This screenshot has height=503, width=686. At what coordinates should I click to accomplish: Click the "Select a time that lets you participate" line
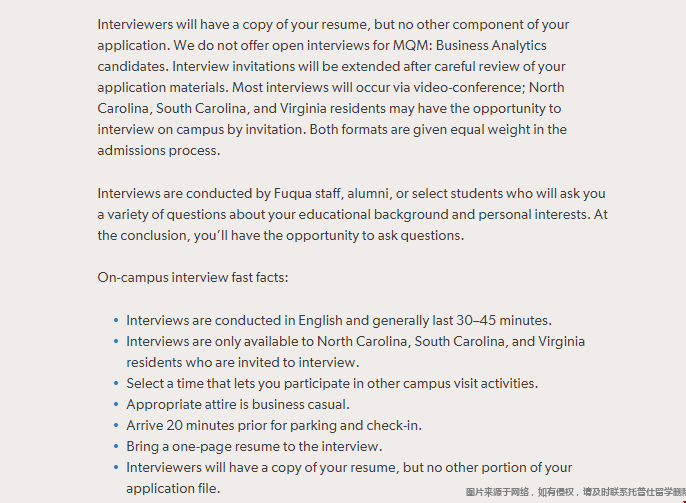[x=332, y=383]
